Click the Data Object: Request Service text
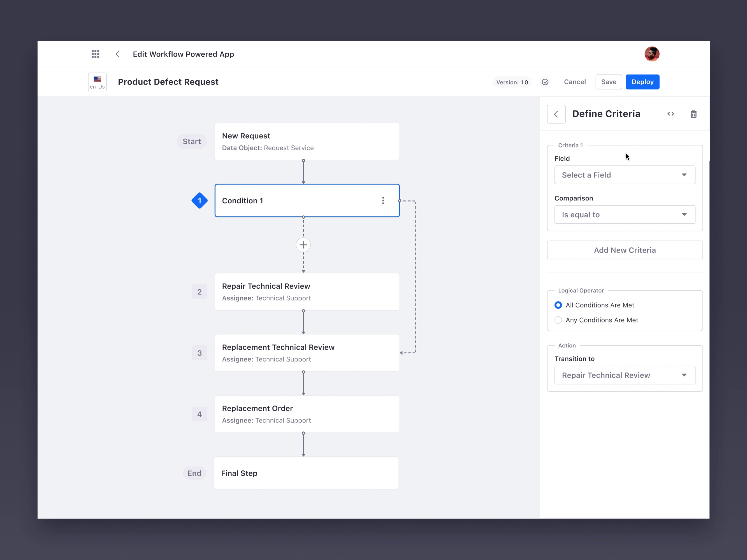This screenshot has height=560, width=747. pyautogui.click(x=268, y=148)
